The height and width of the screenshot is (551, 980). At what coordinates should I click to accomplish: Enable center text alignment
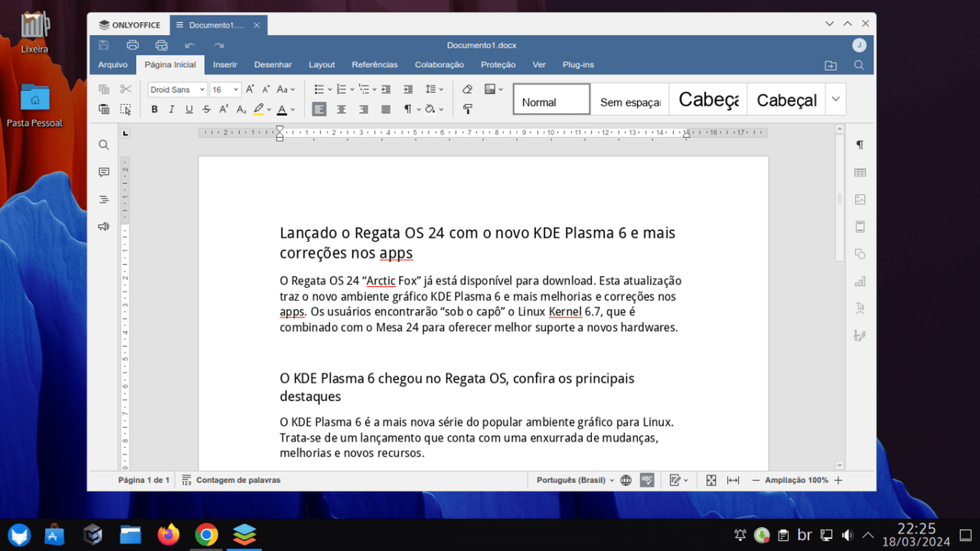[341, 109]
